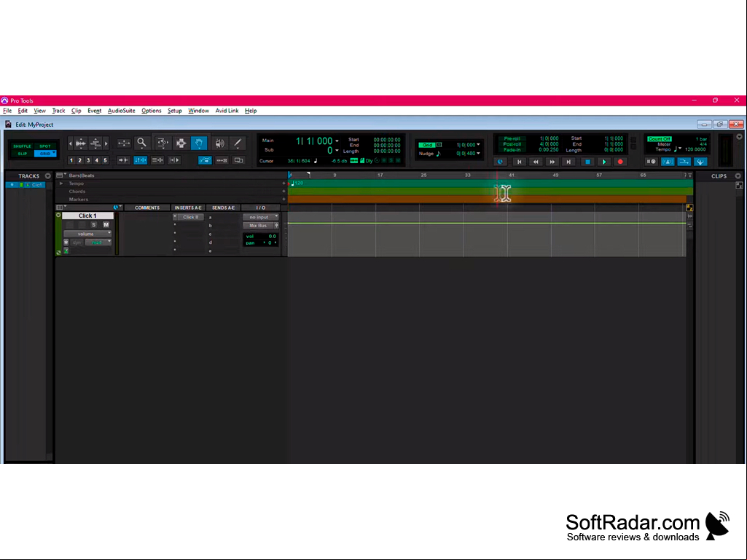Start playback with the Play button
The image size is (747, 560).
[x=603, y=162]
